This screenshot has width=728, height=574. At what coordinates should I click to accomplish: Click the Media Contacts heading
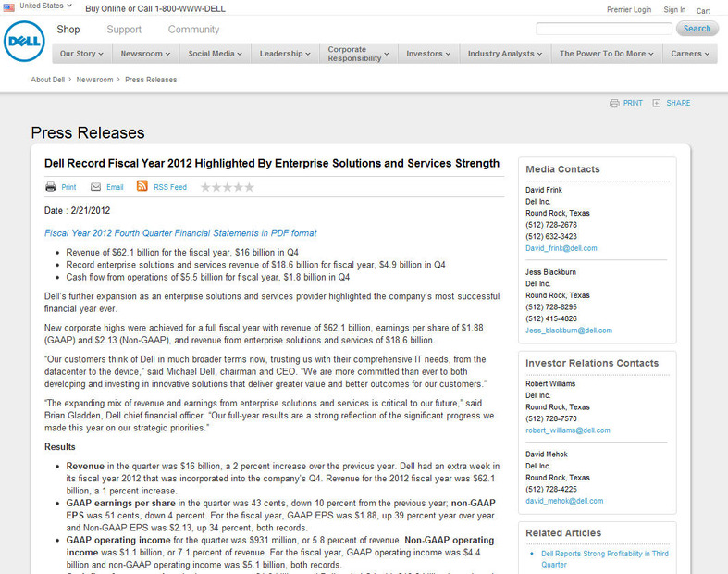[562, 169]
